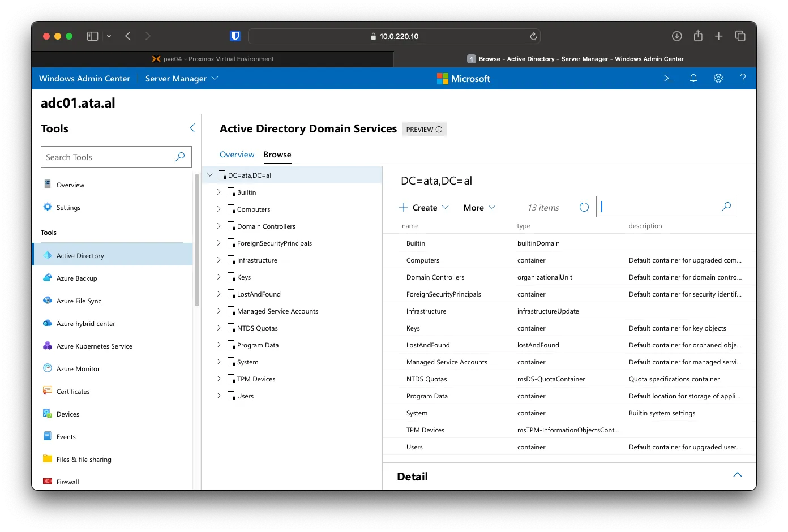Select the LostAndFound table row
788x532 pixels.
[x=569, y=345]
